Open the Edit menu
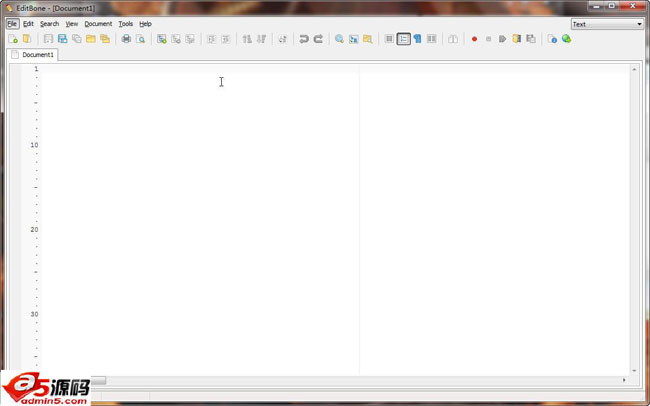Image resolution: width=650 pixels, height=406 pixels. 28,24
